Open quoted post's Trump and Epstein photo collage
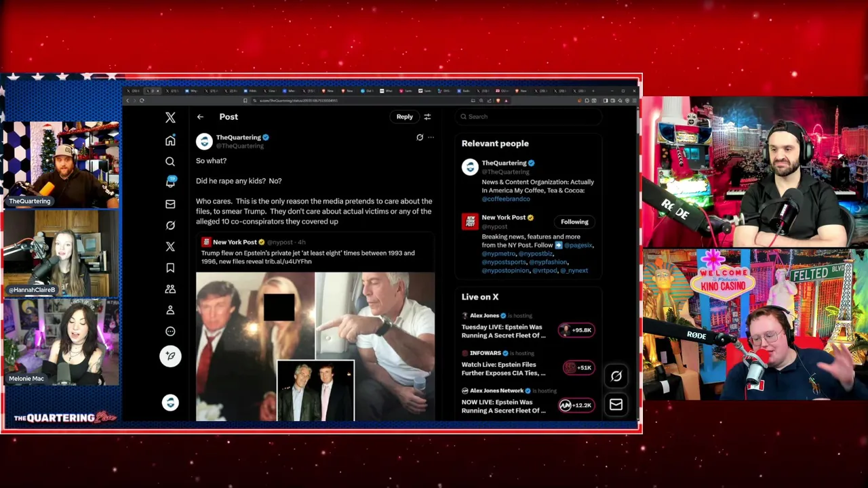Image resolution: width=868 pixels, height=488 pixels. (x=315, y=346)
